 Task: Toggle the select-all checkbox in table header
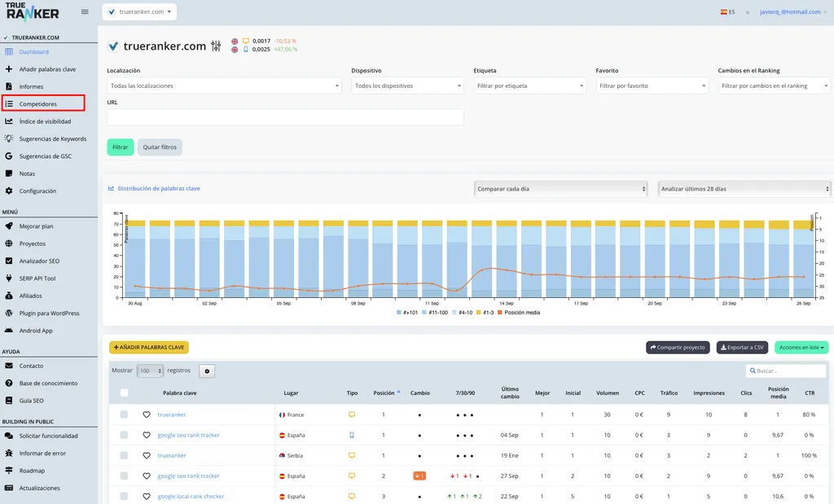pyautogui.click(x=124, y=393)
